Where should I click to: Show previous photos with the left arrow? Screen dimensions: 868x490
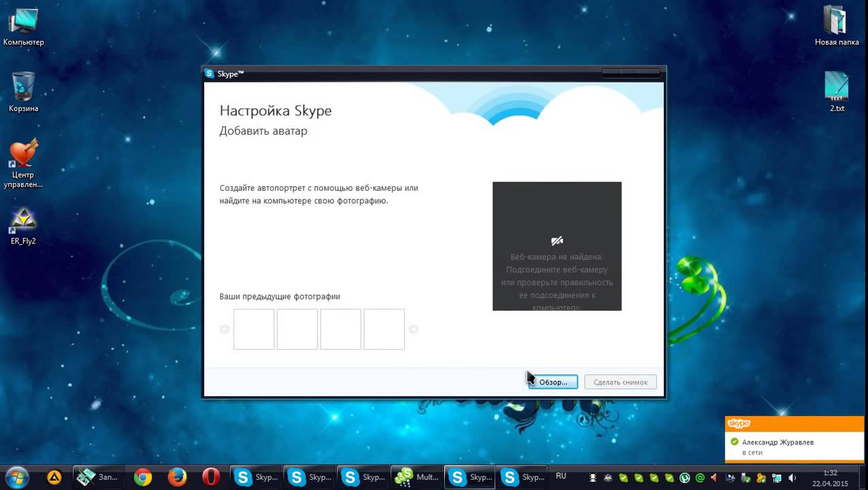224,329
